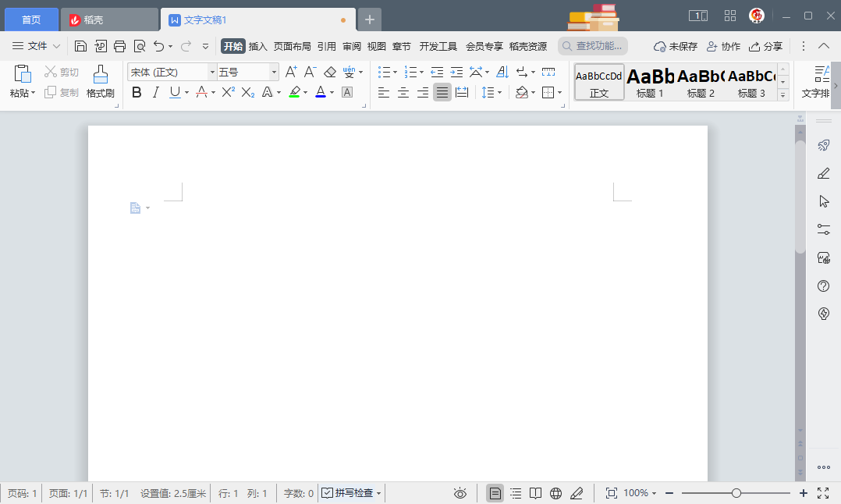Toggle the spell check (拼写检查) checkbox
The height and width of the screenshot is (504, 841).
328,493
